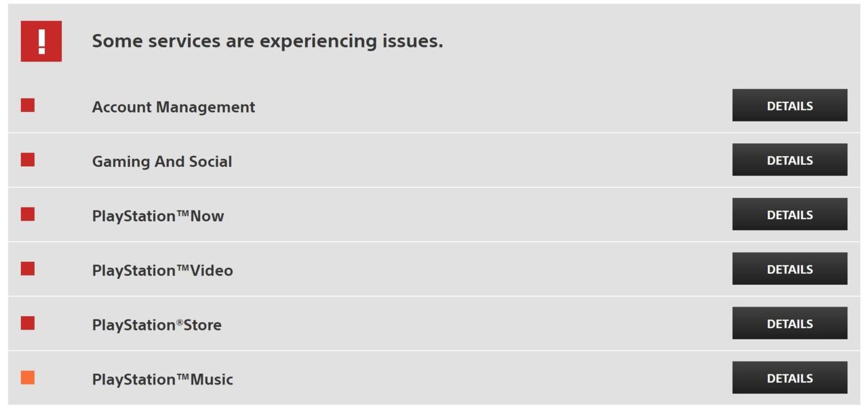
Task: Click red status indicator for PlayStation Video
Action: [28, 269]
